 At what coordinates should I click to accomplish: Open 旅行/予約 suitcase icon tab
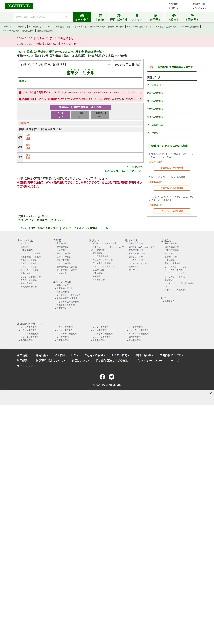(155, 17)
